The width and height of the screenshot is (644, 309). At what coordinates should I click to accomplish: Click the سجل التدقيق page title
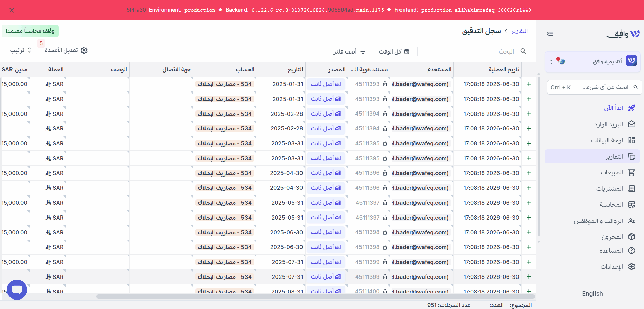[x=481, y=31]
